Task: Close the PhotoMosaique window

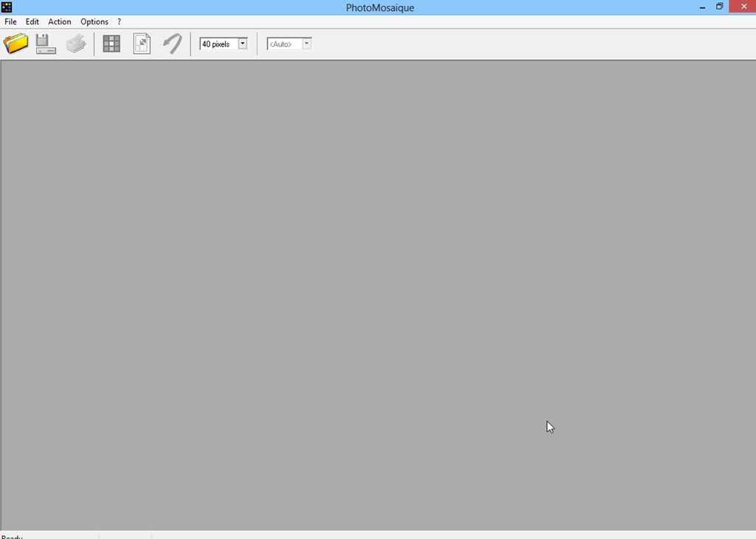Action: (744, 6)
